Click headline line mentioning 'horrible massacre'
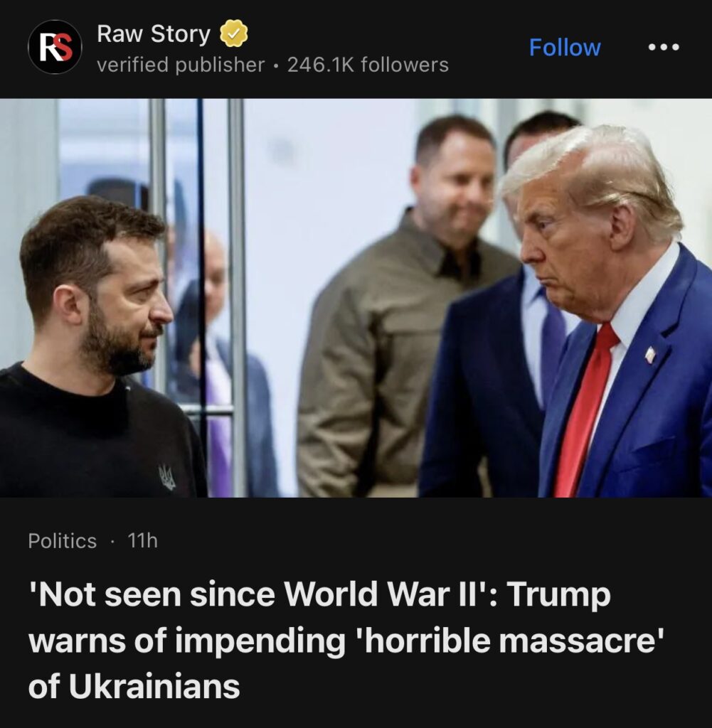The height and width of the screenshot is (728, 712). 346,641
